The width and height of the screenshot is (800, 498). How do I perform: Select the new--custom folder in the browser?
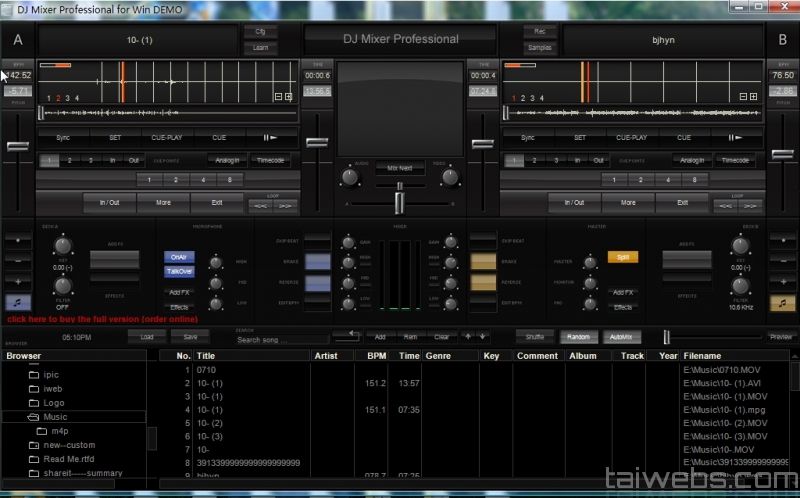coord(69,445)
